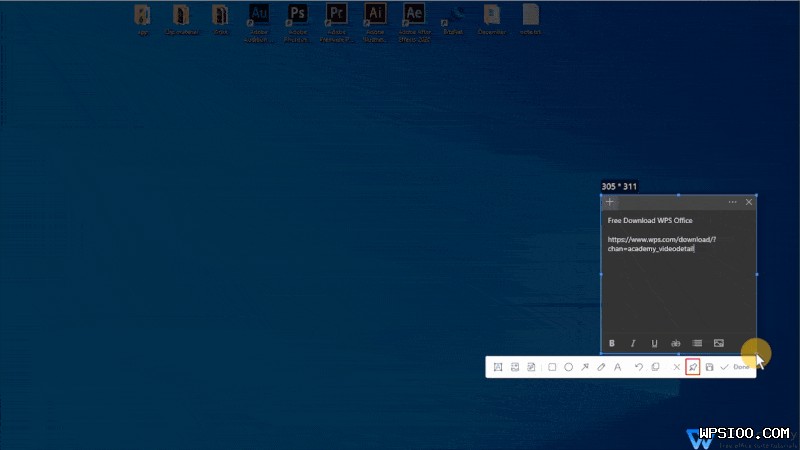Select the text annotation tool
Image resolution: width=800 pixels, height=450 pixels.
[x=617, y=367]
